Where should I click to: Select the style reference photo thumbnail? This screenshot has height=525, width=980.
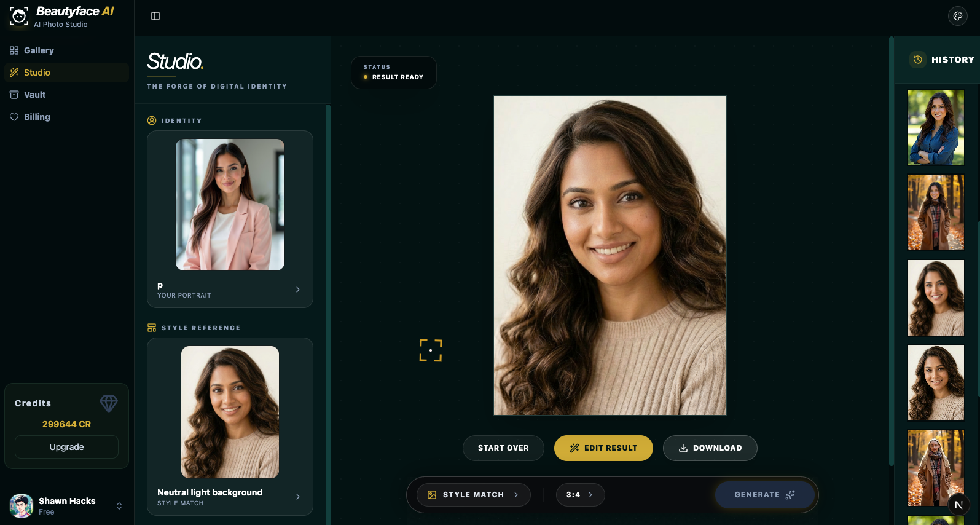(x=230, y=412)
